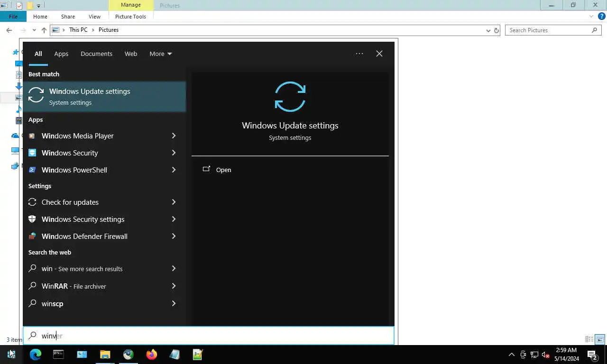Screen dimensions: 607x364
Task: Open the search panel options ellipsis
Action: click(359, 54)
